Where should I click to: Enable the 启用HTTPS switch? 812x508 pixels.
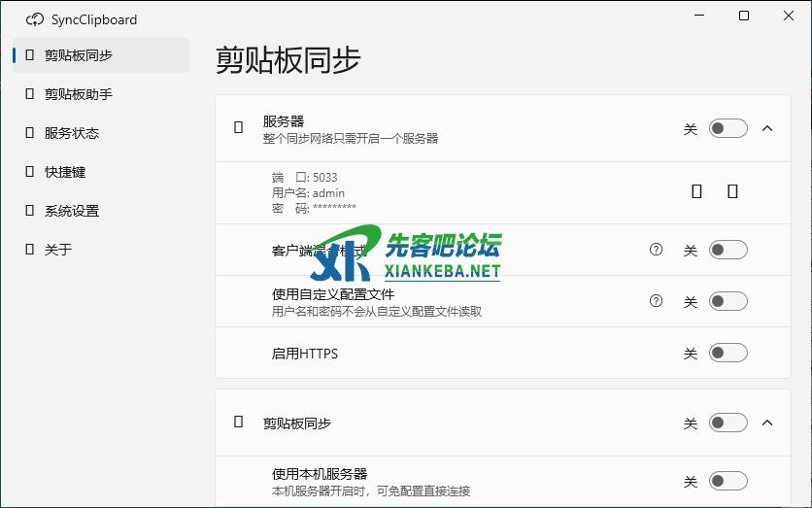[727, 354]
